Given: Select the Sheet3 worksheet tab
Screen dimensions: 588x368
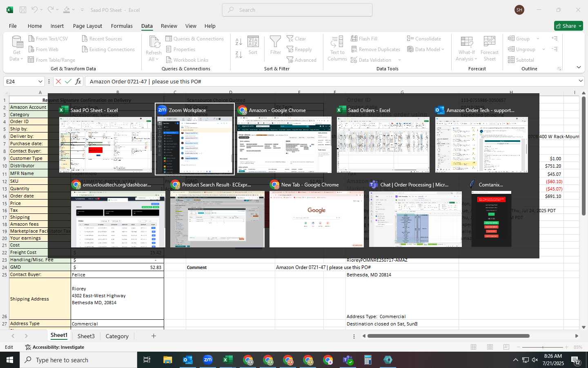Looking at the screenshot, I should 86,336.
